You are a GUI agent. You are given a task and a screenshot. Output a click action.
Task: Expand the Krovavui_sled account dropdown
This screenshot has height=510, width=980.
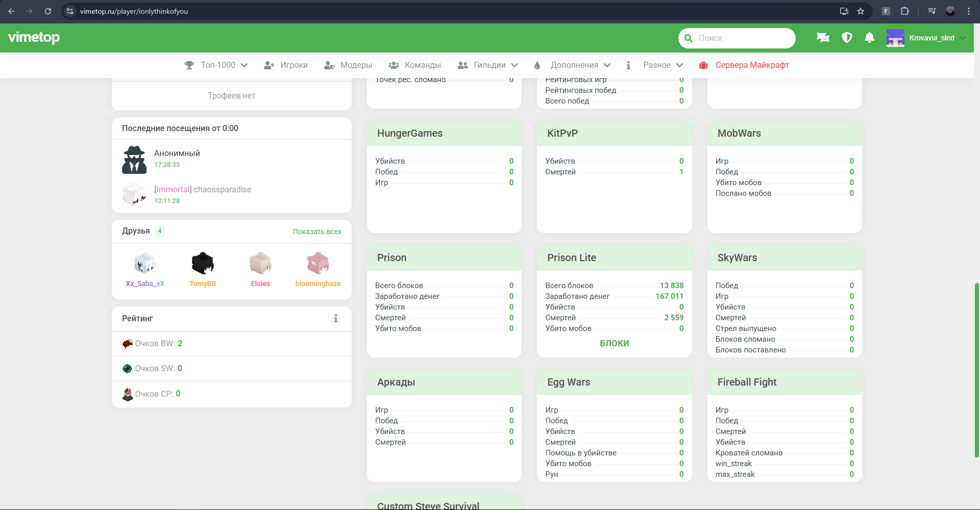point(963,38)
